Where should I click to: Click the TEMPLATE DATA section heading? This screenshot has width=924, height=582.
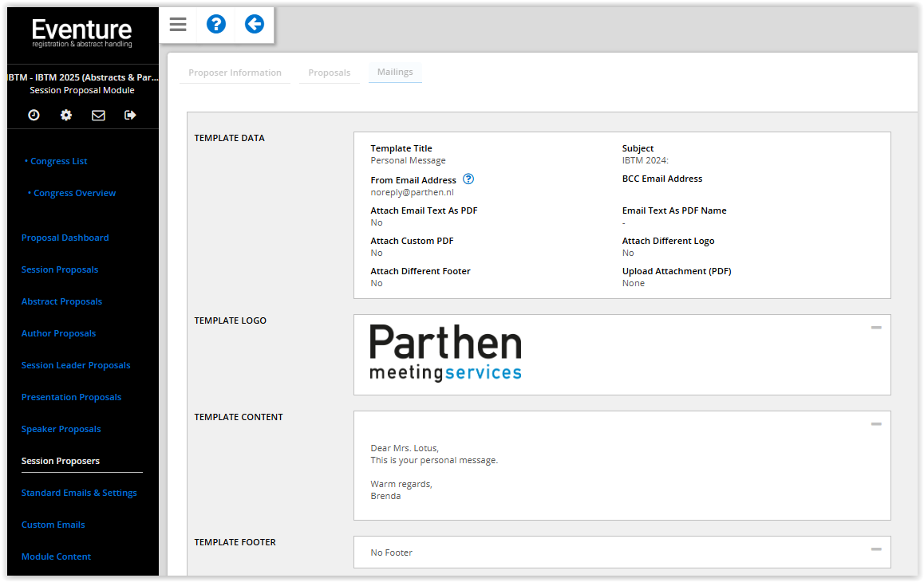click(230, 138)
